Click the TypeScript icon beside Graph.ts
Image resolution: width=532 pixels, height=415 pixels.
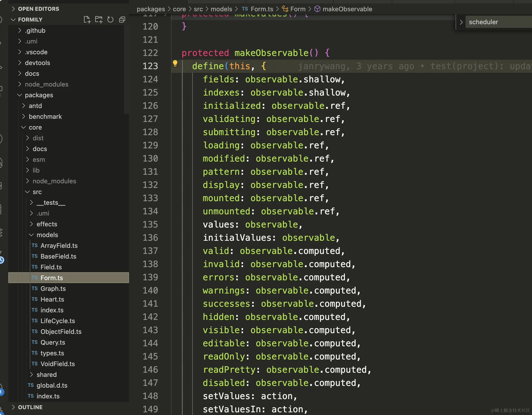coord(35,288)
